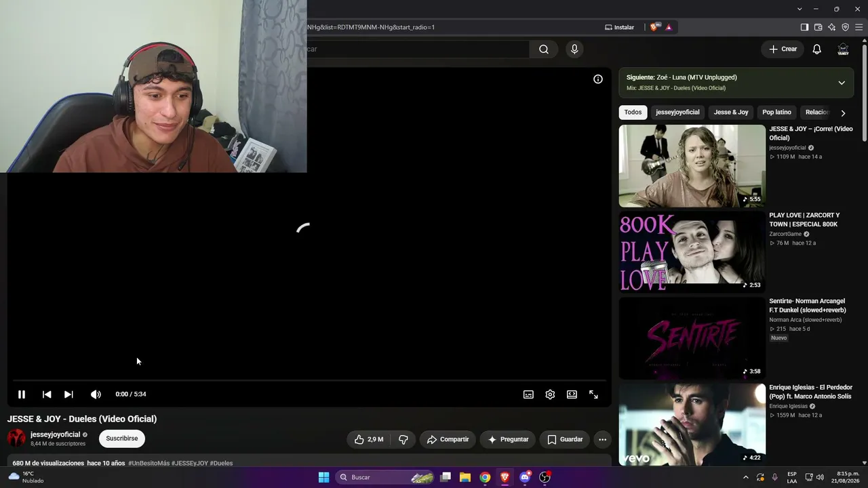Open the ¡Corre! video thumbnail

pyautogui.click(x=692, y=166)
